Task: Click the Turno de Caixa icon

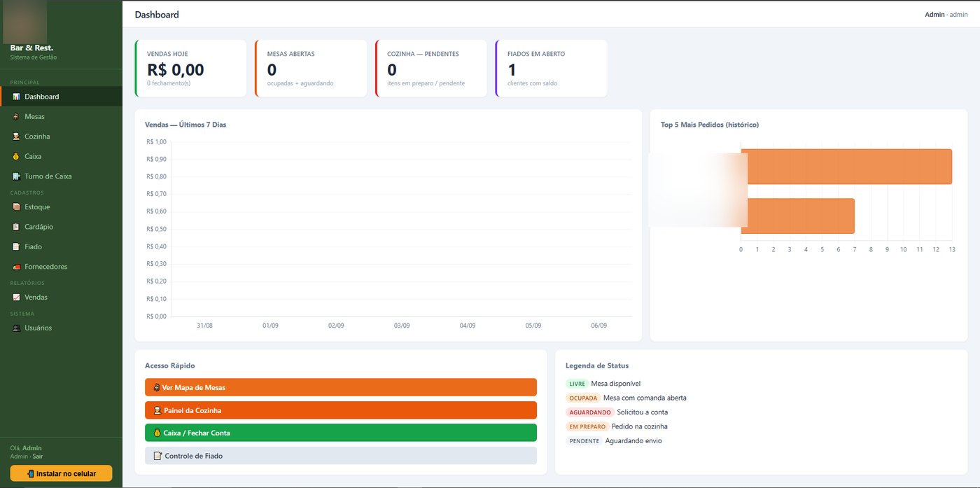Action: [x=16, y=176]
